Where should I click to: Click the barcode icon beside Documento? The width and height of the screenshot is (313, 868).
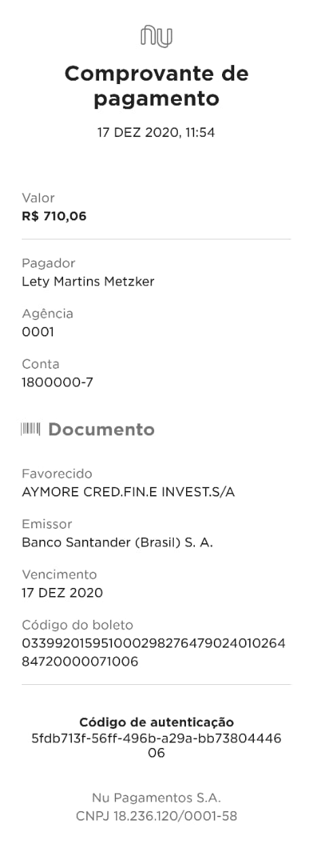(x=31, y=429)
